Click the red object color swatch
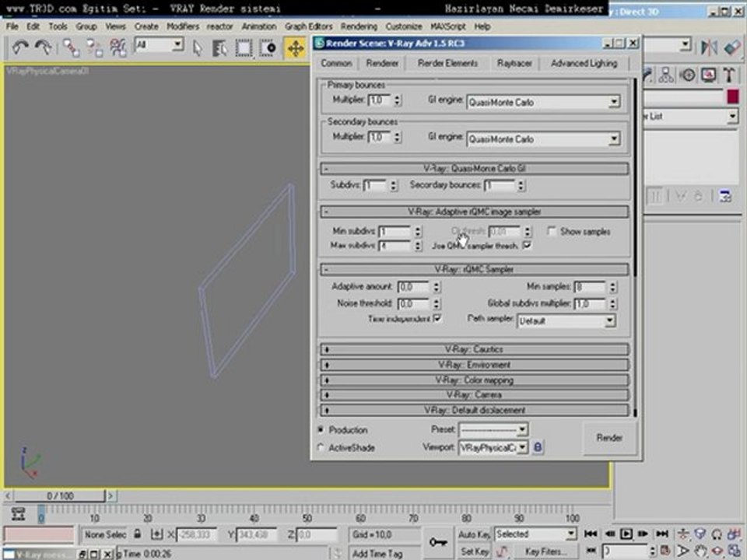The image size is (747, 560). pyautogui.click(x=733, y=96)
